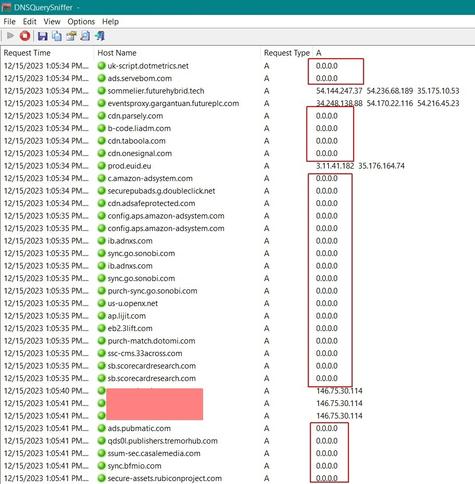475x484 pixels.
Task: Click request type A in prod.euid.eu row
Action: tap(266, 166)
